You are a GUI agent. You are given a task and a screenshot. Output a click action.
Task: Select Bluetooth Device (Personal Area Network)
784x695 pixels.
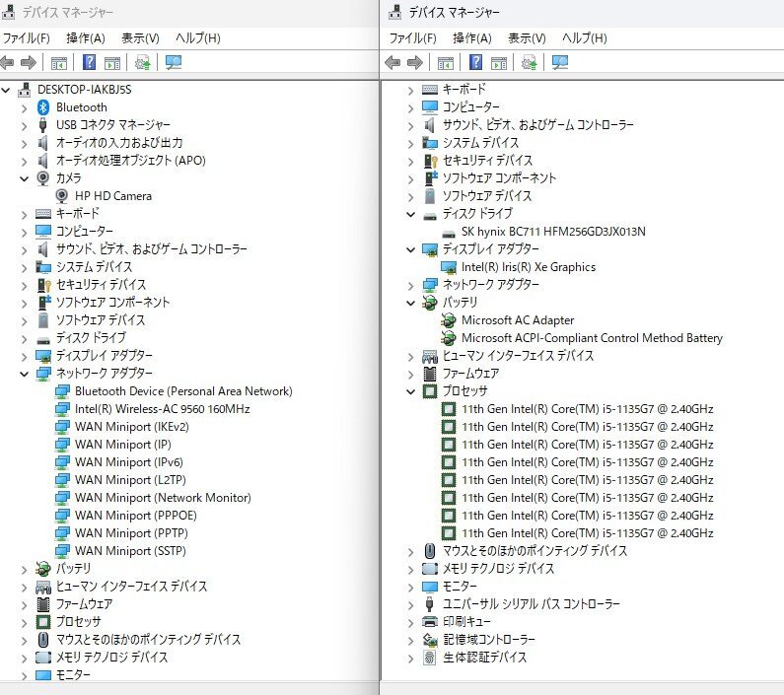click(183, 391)
